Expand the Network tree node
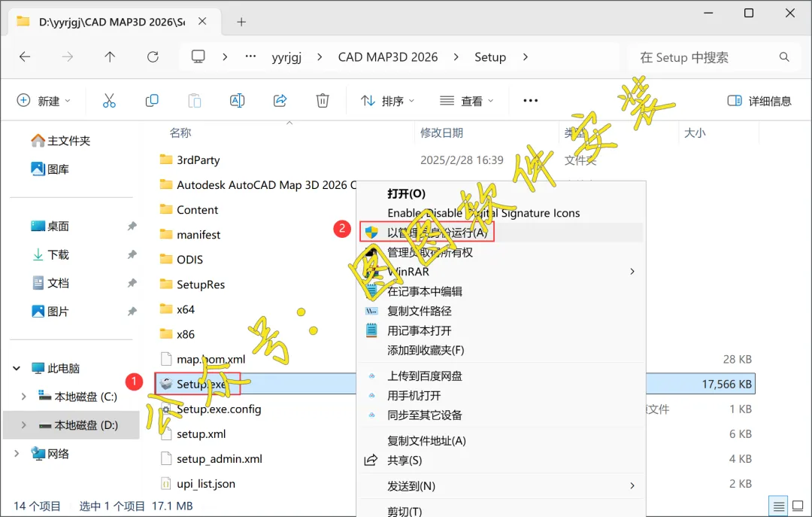Image resolution: width=812 pixels, height=517 pixels. [x=17, y=454]
